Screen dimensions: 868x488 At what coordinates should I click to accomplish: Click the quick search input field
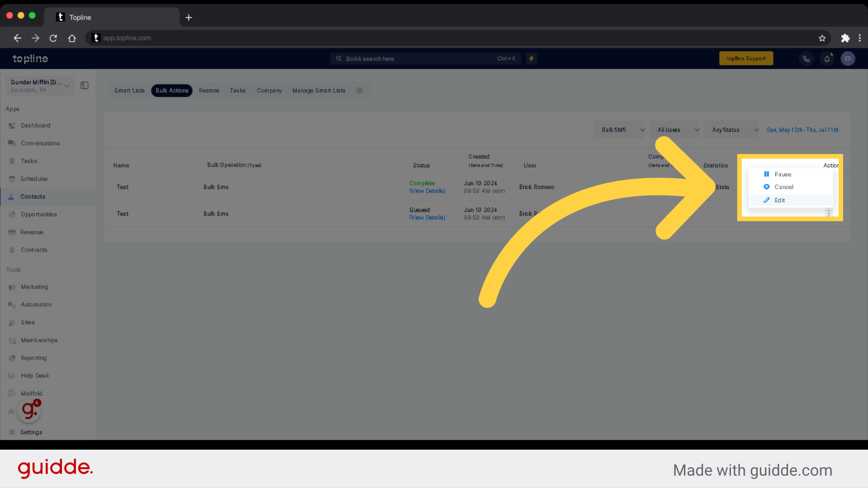pos(425,58)
